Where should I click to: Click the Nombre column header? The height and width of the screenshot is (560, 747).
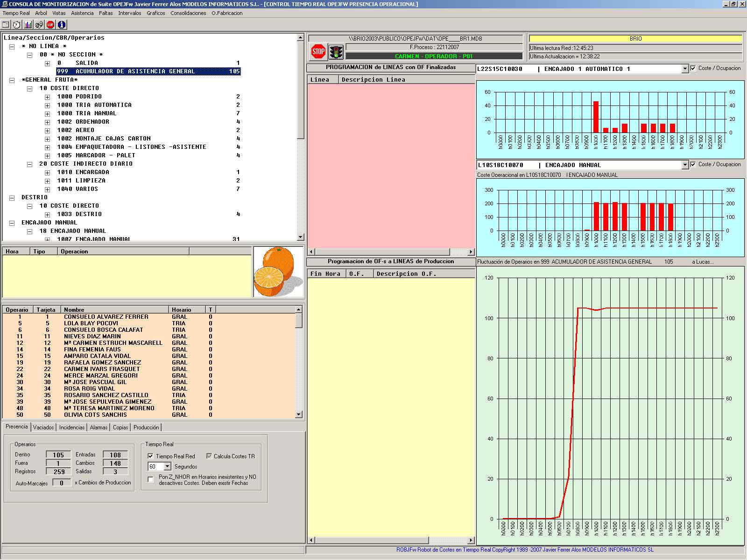(x=114, y=310)
